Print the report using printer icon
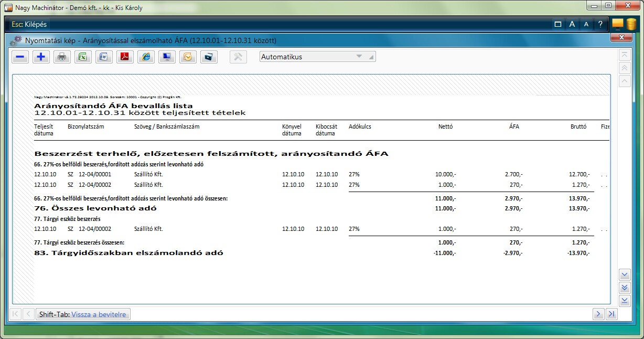Viewport: 644px width, 339px height. pos(62,57)
